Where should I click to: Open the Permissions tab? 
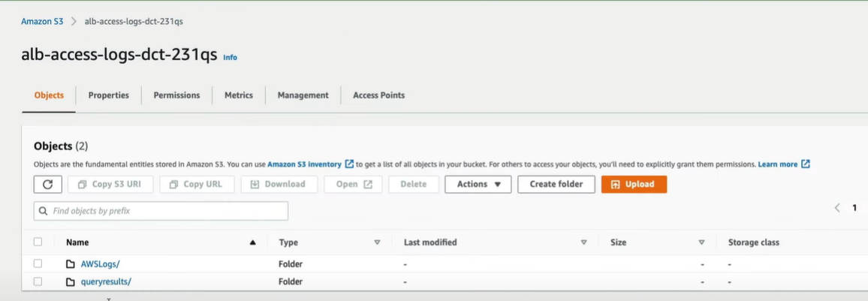click(176, 95)
